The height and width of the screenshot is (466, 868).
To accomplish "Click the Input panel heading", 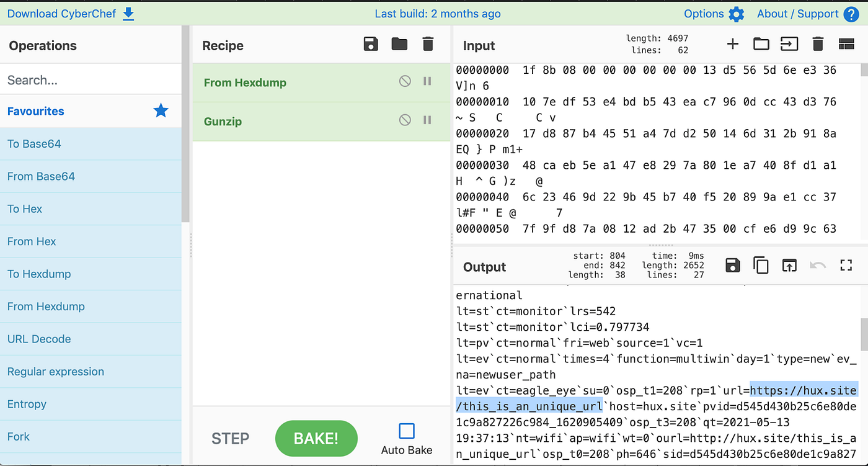I will (x=479, y=45).
